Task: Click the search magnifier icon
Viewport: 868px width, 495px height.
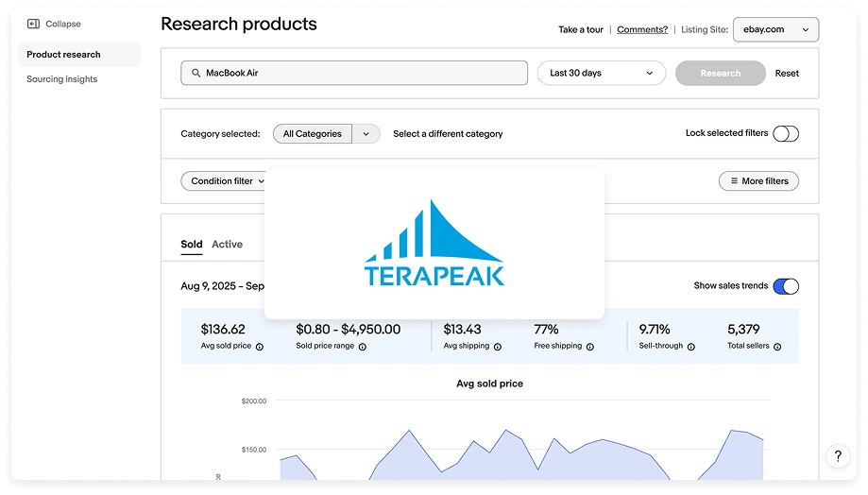Action: (196, 73)
